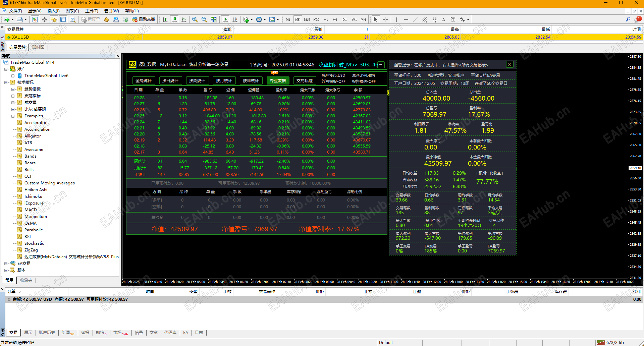Switch timeframe to H1
This screenshot has width=644, height=346.
point(326,19)
